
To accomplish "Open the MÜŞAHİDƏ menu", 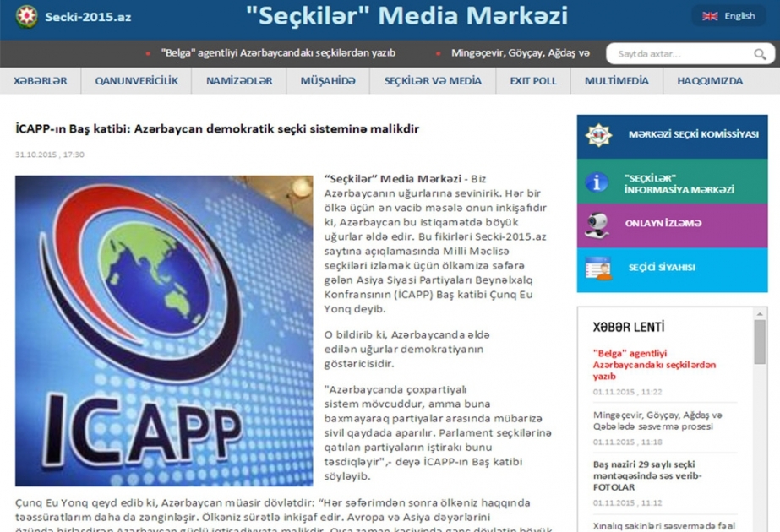I will tap(328, 81).
